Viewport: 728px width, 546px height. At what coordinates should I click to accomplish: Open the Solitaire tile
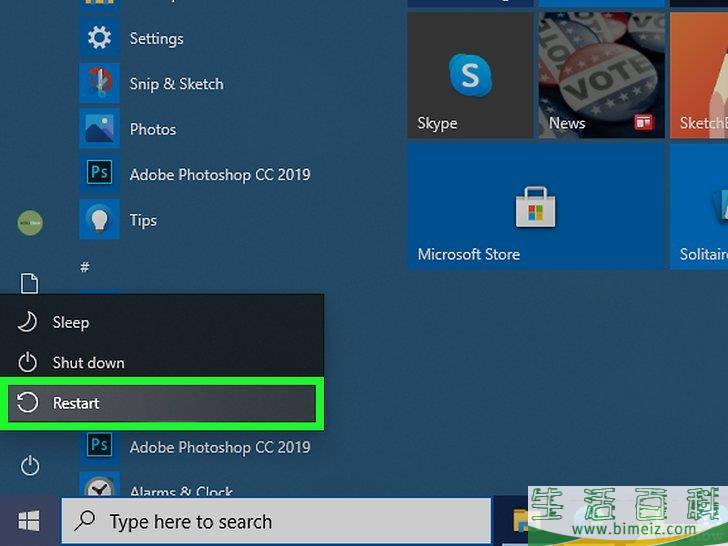(700, 206)
